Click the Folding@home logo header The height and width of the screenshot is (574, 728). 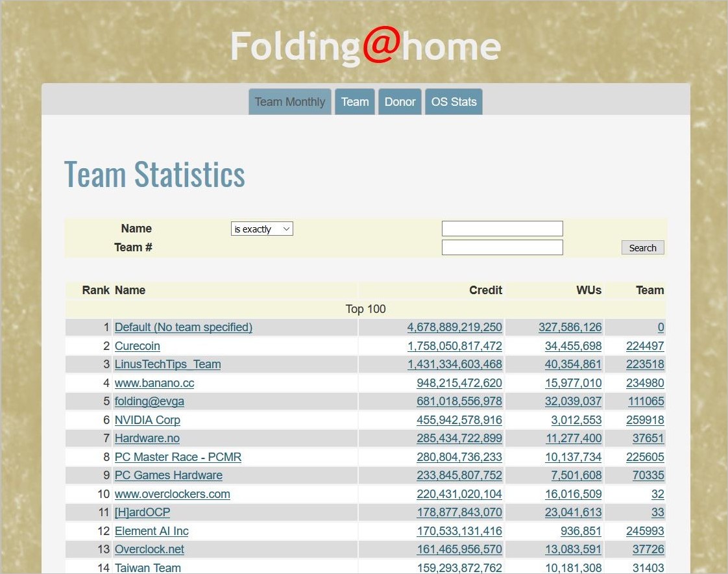(x=365, y=47)
